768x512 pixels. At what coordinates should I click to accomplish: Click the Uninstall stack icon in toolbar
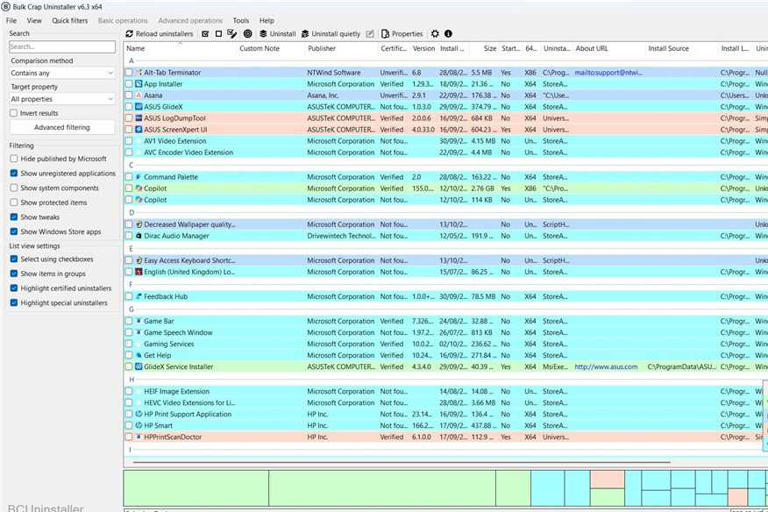[263, 34]
